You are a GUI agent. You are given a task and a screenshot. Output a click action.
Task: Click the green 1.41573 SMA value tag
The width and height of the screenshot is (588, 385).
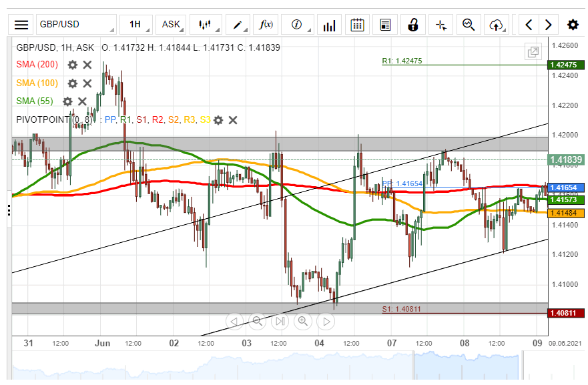point(565,200)
